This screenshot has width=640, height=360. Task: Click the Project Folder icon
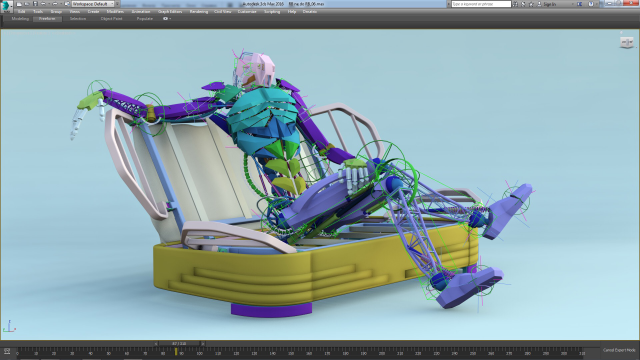coord(67,4)
